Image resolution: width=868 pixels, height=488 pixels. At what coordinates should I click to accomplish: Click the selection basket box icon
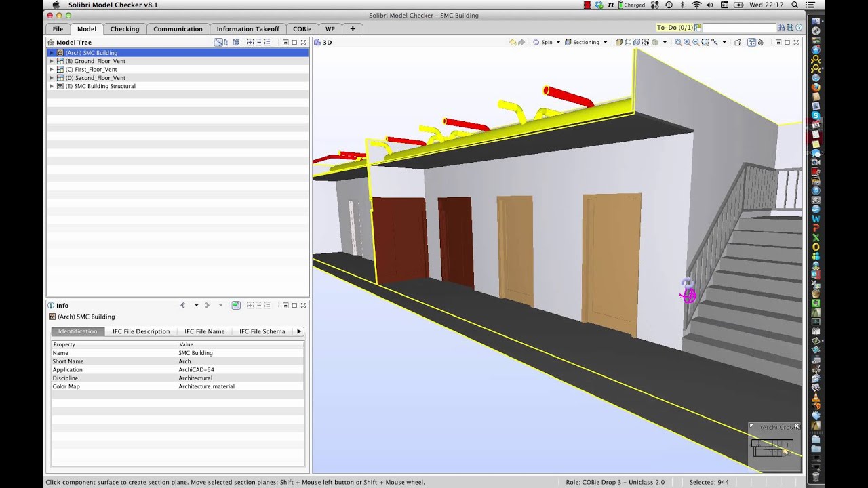646,42
